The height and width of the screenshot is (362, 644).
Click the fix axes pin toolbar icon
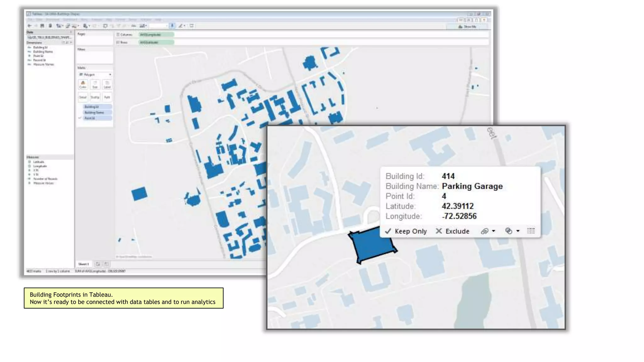tap(172, 26)
